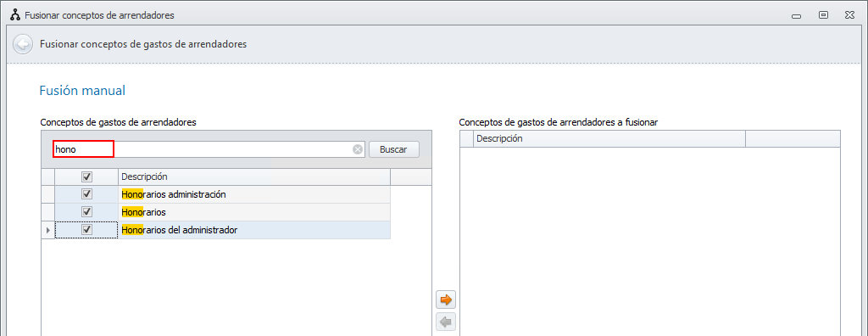Click the back arrow button
The width and height of the screenshot is (868, 336).
point(23,44)
